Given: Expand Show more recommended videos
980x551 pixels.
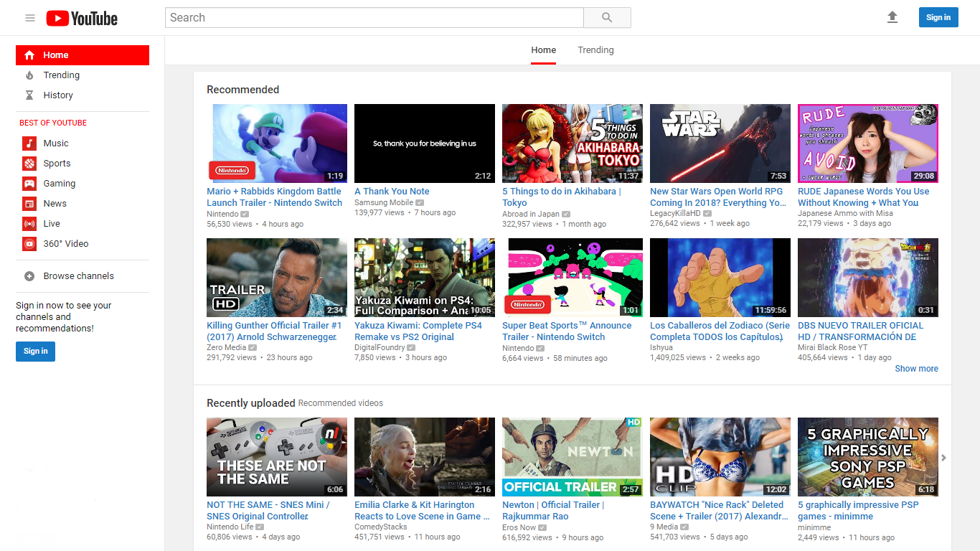Looking at the screenshot, I should point(916,368).
